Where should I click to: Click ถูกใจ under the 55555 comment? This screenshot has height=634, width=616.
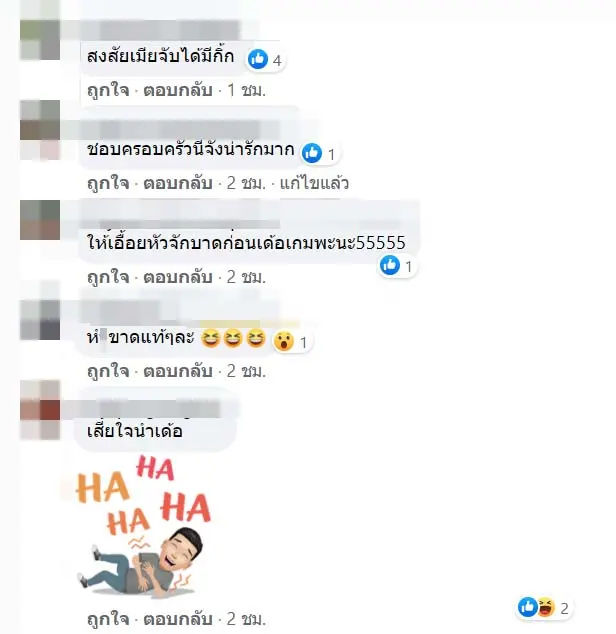(x=108, y=277)
